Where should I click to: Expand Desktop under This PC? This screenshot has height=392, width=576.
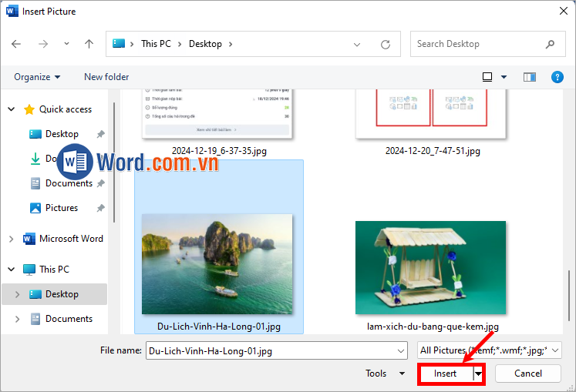coord(17,294)
